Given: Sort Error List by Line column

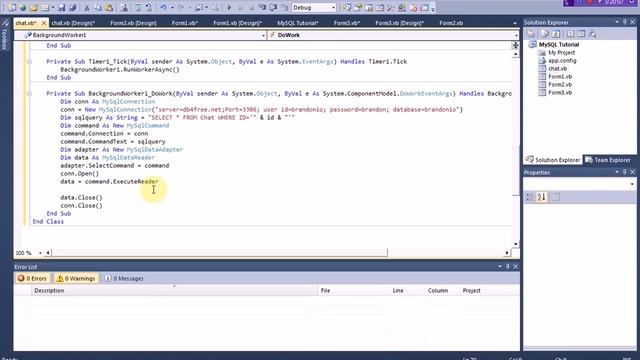Looking at the screenshot, I should point(407,291).
